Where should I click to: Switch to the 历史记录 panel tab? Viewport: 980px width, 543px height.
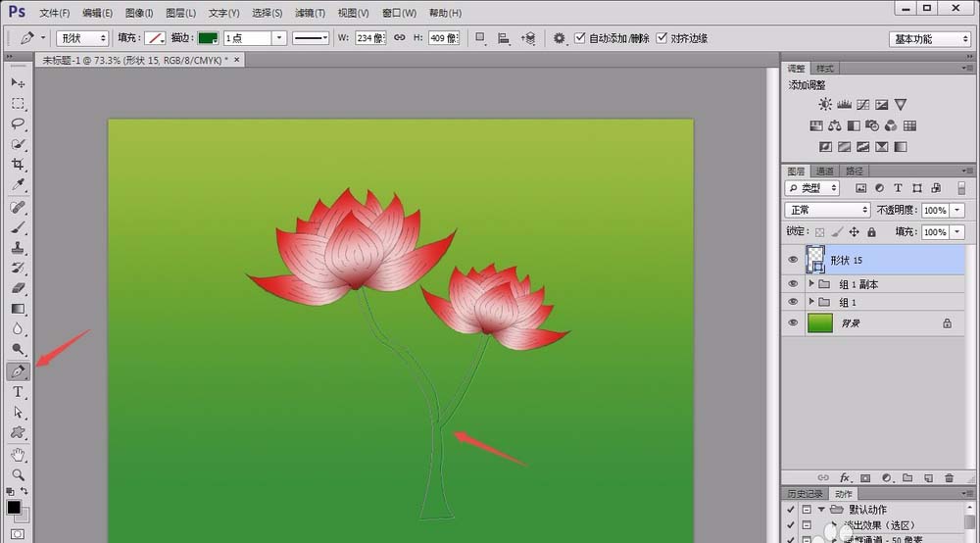[805, 494]
